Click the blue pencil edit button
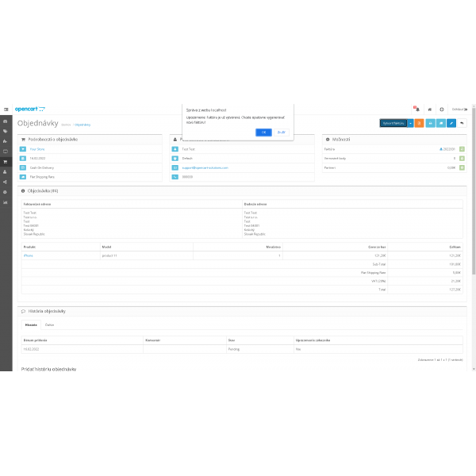 click(451, 123)
